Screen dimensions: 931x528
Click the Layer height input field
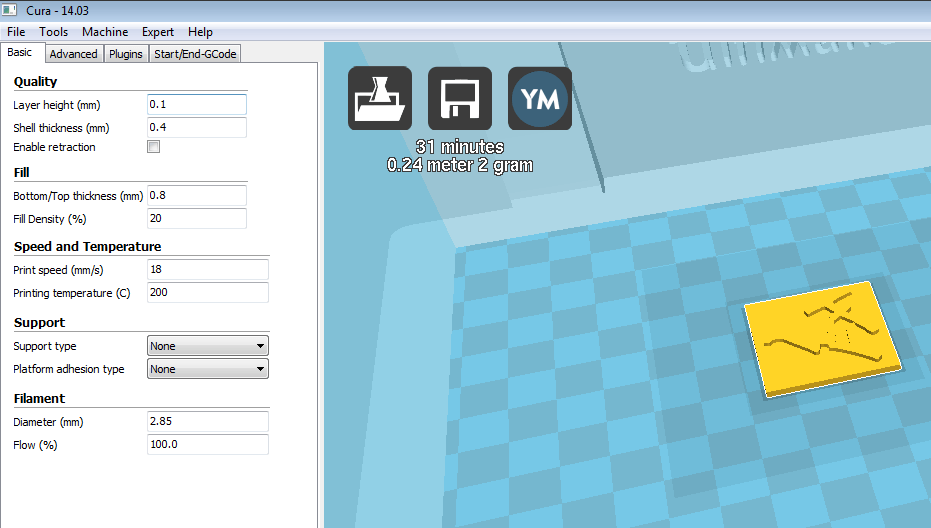pos(197,105)
